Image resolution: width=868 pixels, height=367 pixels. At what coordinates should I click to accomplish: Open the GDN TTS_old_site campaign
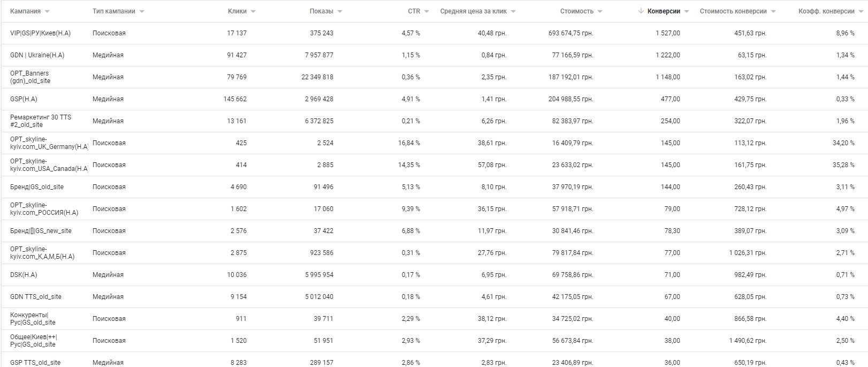36,297
